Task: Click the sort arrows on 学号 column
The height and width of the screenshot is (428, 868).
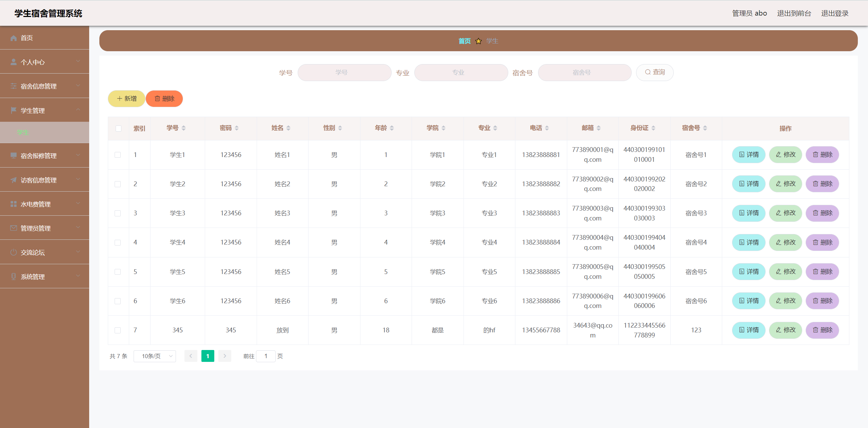Action: click(183, 128)
